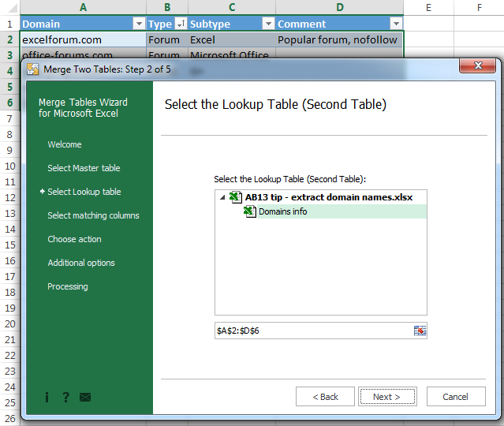Viewport: 504px width, 426px height.
Task: Select the Domains info sheet
Action: point(282,211)
